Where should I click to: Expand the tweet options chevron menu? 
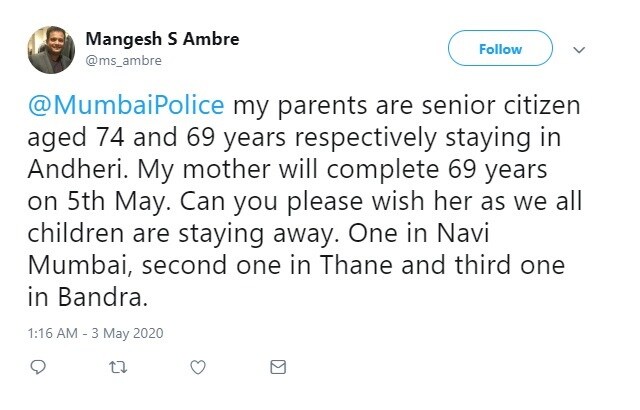[578, 48]
